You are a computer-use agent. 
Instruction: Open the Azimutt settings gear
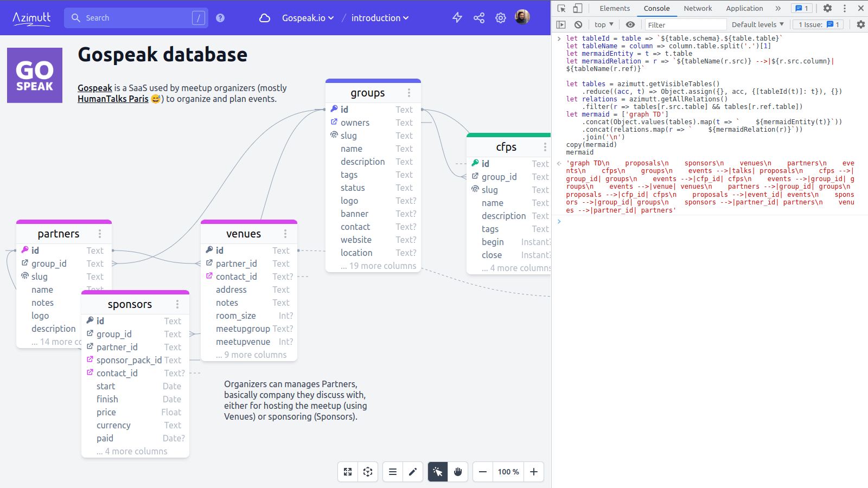click(x=500, y=17)
